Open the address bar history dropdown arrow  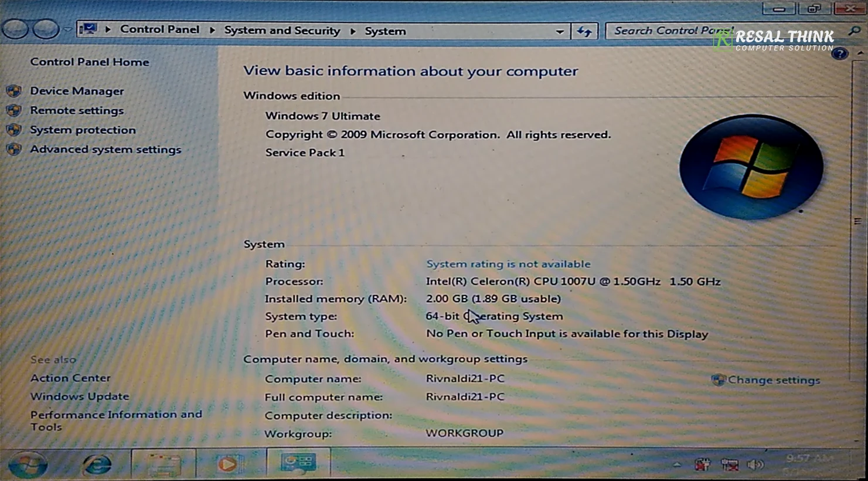click(x=560, y=31)
